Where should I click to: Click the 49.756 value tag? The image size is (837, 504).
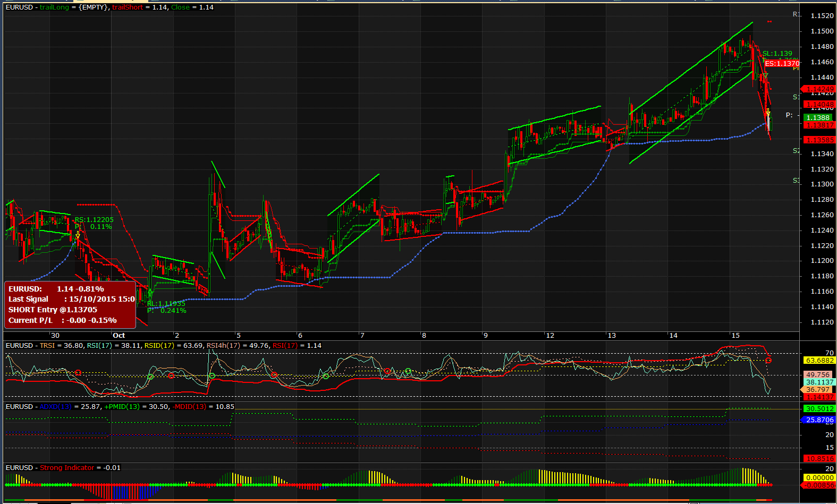pos(818,375)
